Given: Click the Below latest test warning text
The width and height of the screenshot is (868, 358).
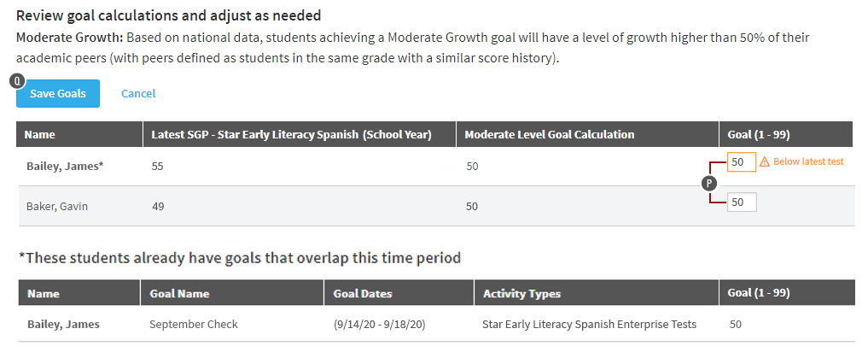Looking at the screenshot, I should 808,161.
